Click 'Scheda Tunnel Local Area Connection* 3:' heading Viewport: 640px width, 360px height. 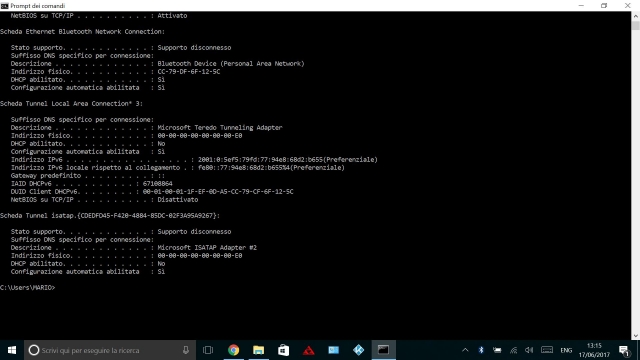pos(71,104)
